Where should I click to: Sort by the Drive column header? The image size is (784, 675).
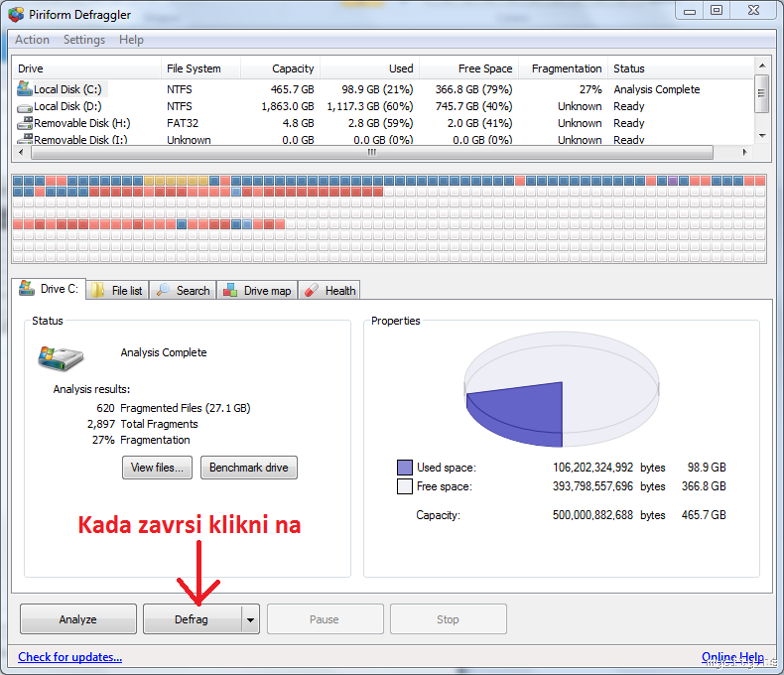coord(87,68)
